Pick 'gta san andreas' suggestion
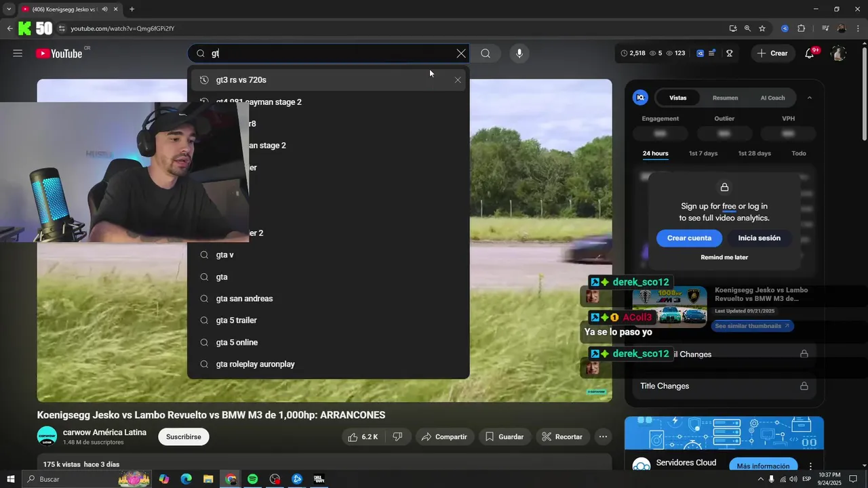The width and height of the screenshot is (868, 488). [x=328, y=298]
